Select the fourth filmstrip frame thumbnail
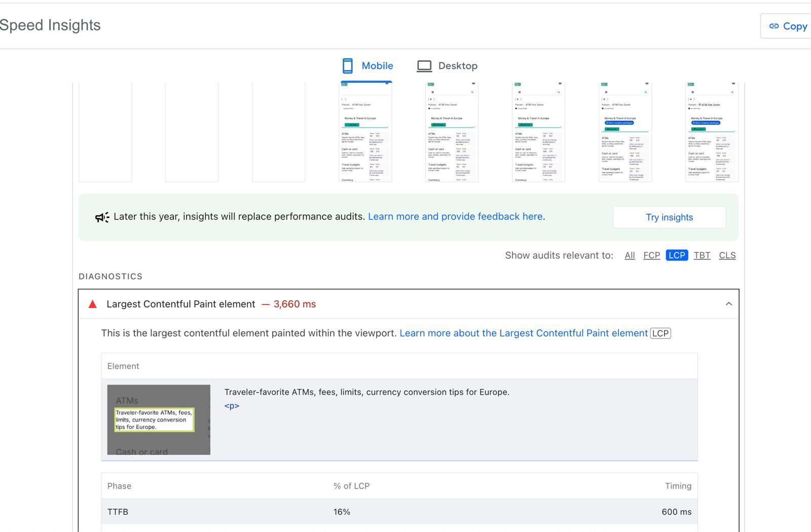 [x=365, y=132]
